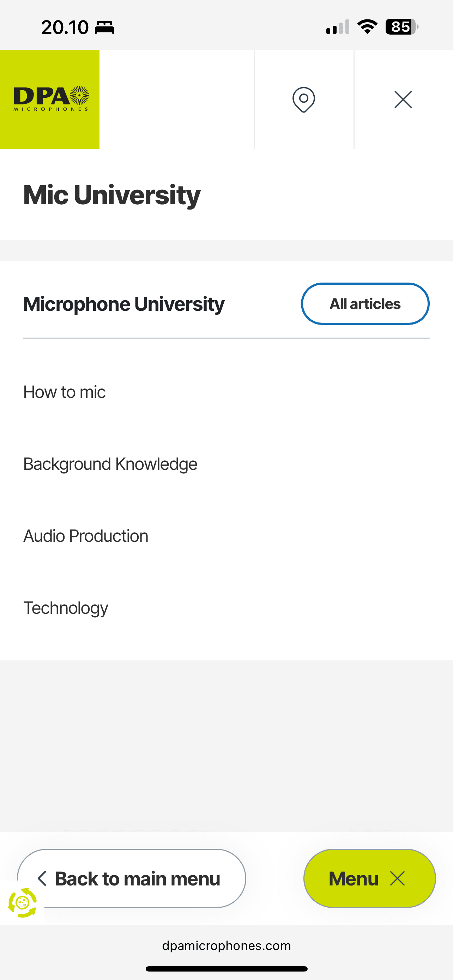The height and width of the screenshot is (980, 453).
Task: Open the location pin store finder
Action: click(303, 100)
